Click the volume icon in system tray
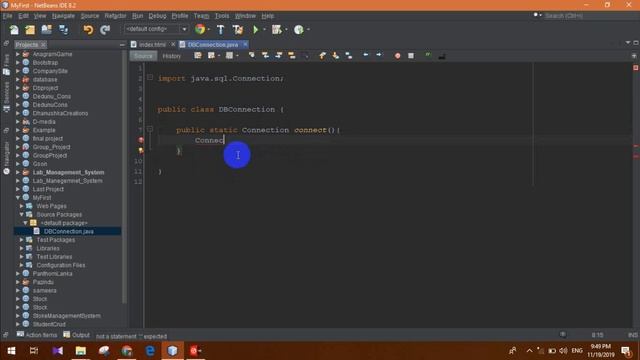The width and height of the screenshot is (640, 360). click(x=564, y=351)
